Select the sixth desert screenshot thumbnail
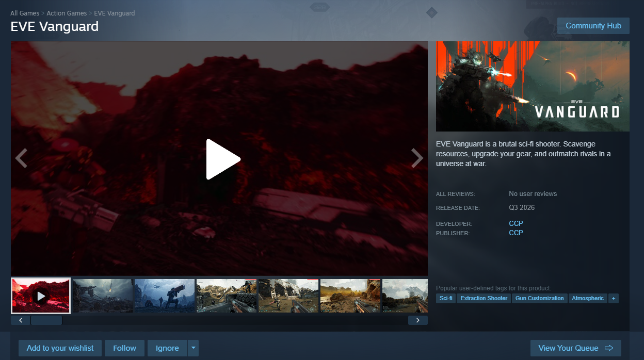The height and width of the screenshot is (360, 644). coord(350,296)
